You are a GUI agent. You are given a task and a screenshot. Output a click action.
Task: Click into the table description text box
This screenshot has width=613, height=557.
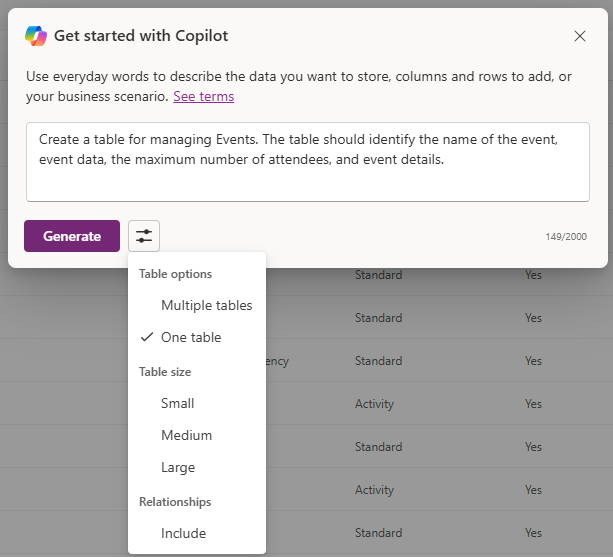click(x=308, y=162)
